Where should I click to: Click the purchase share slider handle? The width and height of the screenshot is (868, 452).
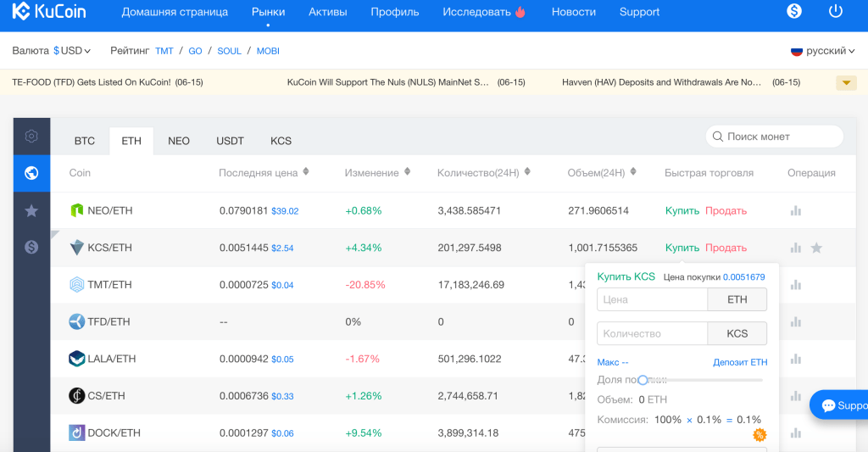click(x=643, y=380)
